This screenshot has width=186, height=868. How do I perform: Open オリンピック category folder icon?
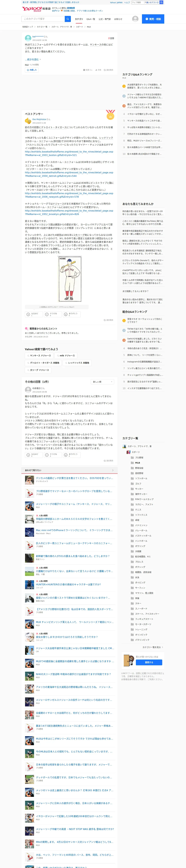tap(132, 635)
